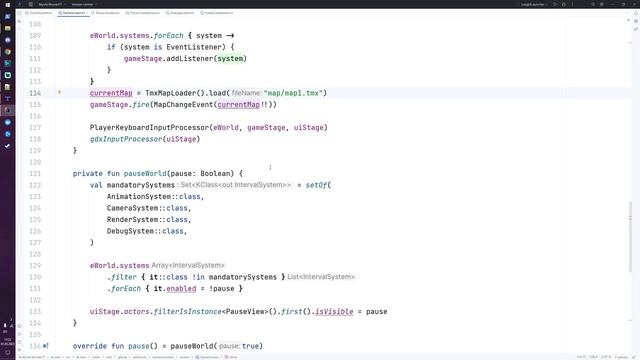Click AnimationSystem::class entry

coord(154,196)
